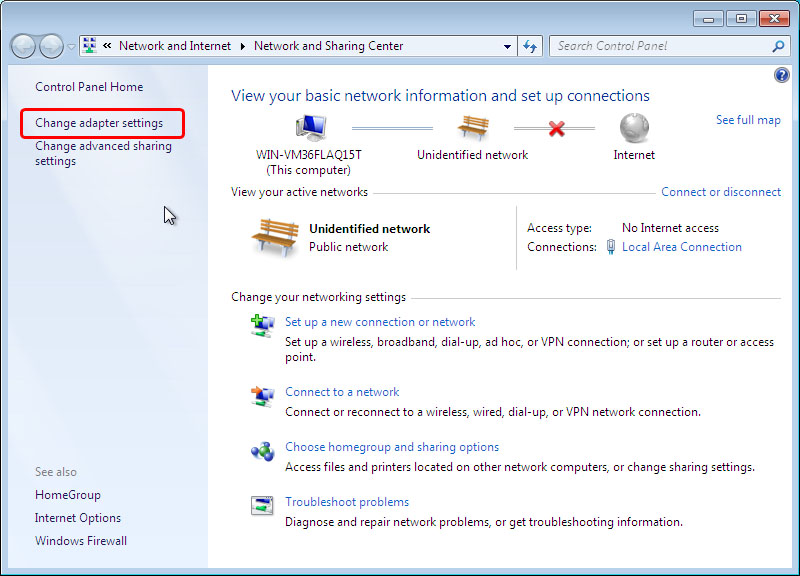800x576 pixels.
Task: Open Choose homegroup and sharing options
Action: pos(392,447)
